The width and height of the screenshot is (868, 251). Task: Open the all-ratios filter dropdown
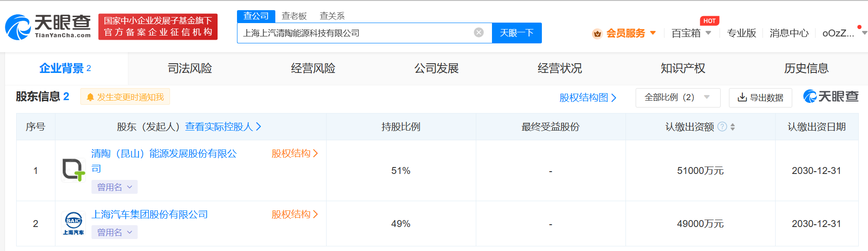[x=677, y=97]
